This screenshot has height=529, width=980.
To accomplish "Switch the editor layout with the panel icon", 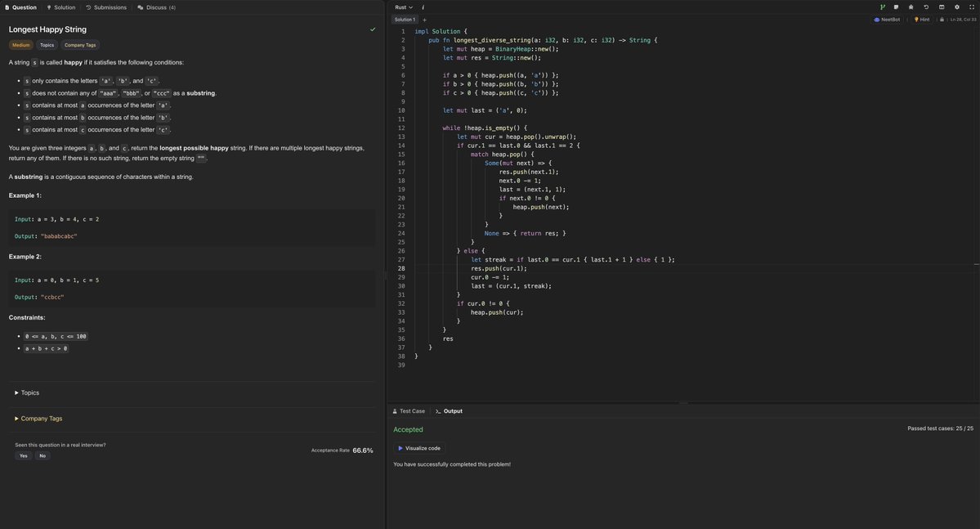I will tap(942, 7).
